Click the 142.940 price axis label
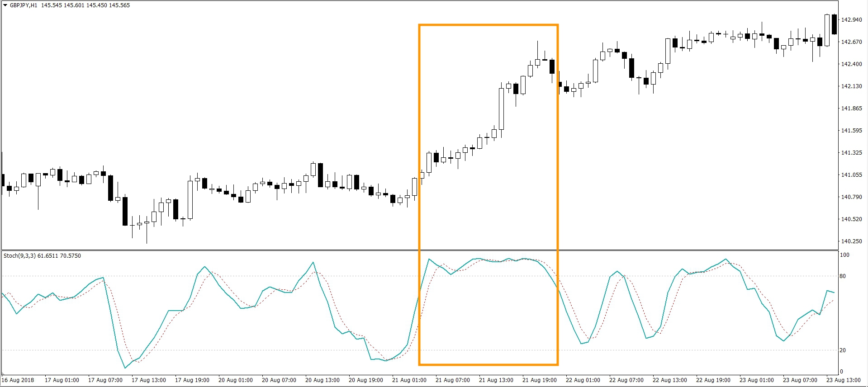 point(851,20)
